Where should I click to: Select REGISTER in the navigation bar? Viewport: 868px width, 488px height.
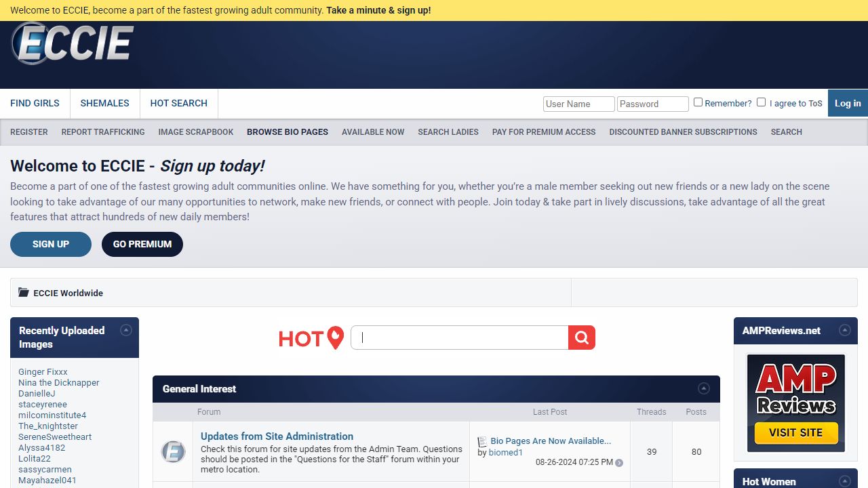coord(29,132)
